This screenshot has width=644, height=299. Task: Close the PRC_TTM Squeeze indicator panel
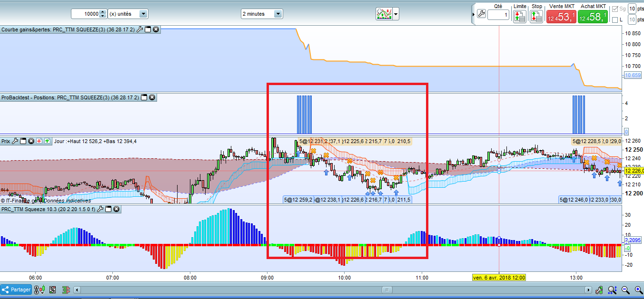coord(116,209)
